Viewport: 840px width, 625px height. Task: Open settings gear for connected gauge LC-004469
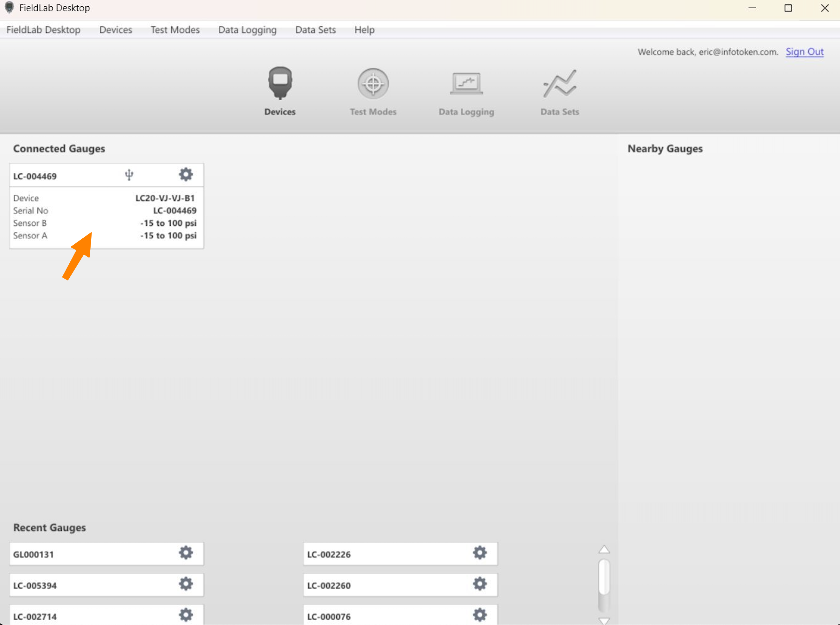click(186, 175)
